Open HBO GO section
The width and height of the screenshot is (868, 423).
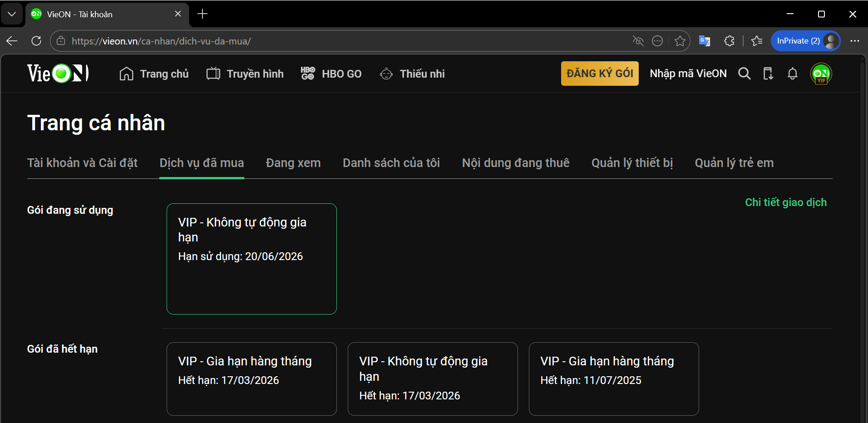tap(331, 74)
